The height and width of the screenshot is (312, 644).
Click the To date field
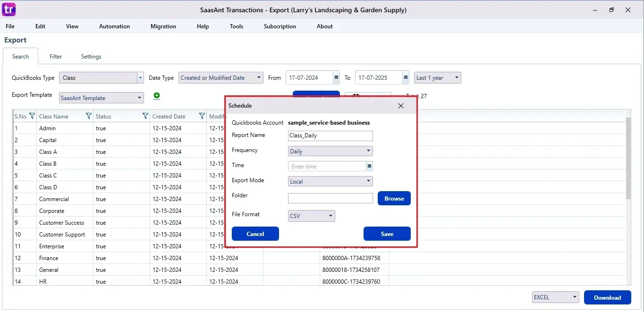click(379, 78)
